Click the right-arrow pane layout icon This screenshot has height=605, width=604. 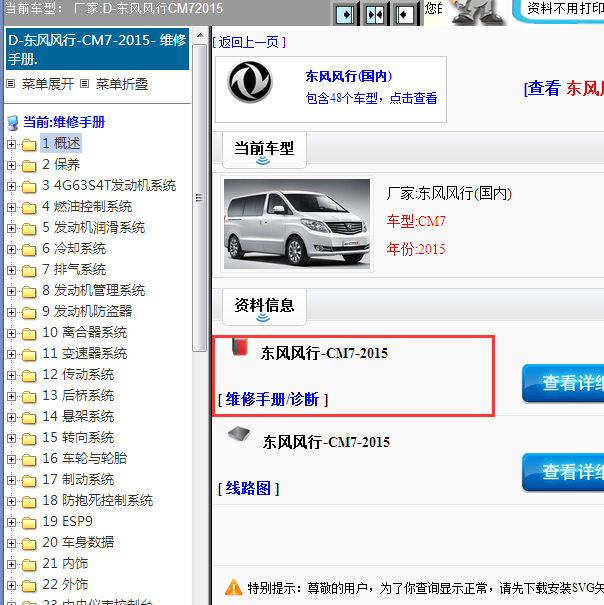[345, 15]
